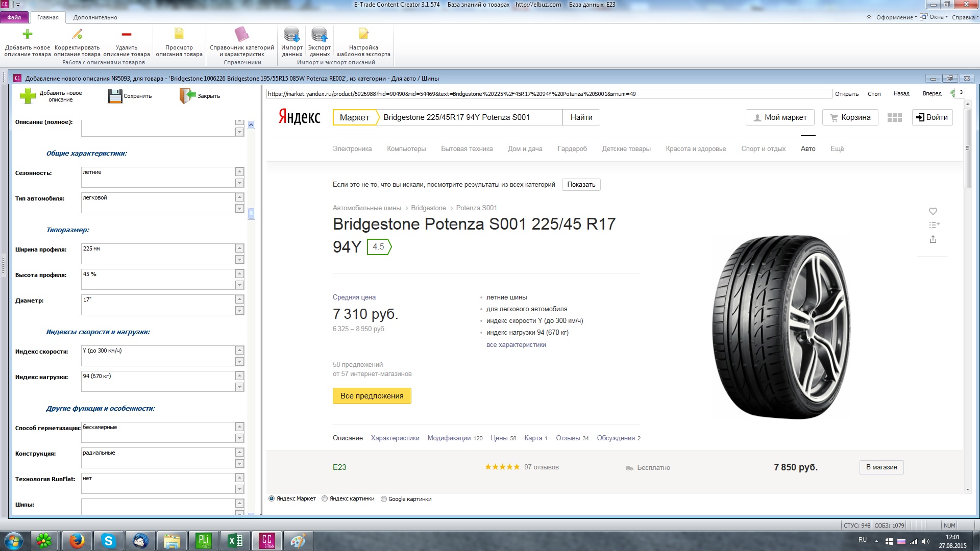This screenshot has width=980, height=551.
Task: Switch to the Дополнительно ribbon tab
Action: point(95,17)
